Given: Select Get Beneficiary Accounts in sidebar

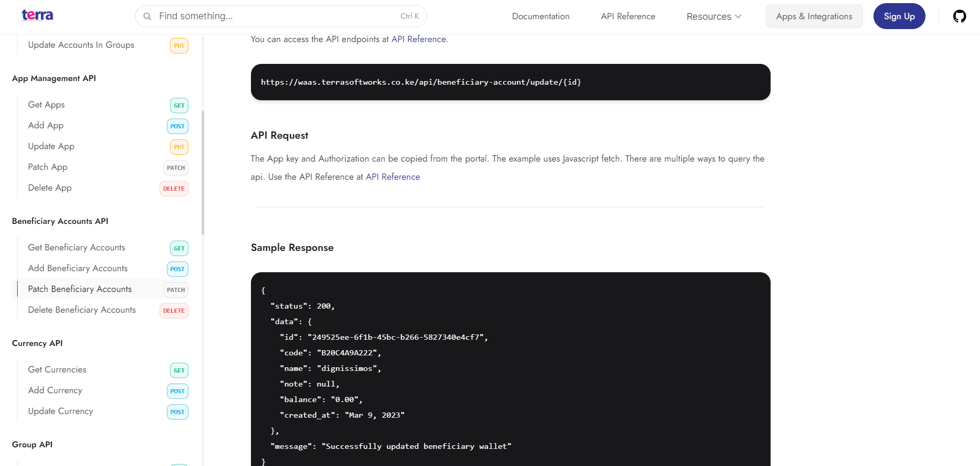Looking at the screenshot, I should (x=76, y=248).
